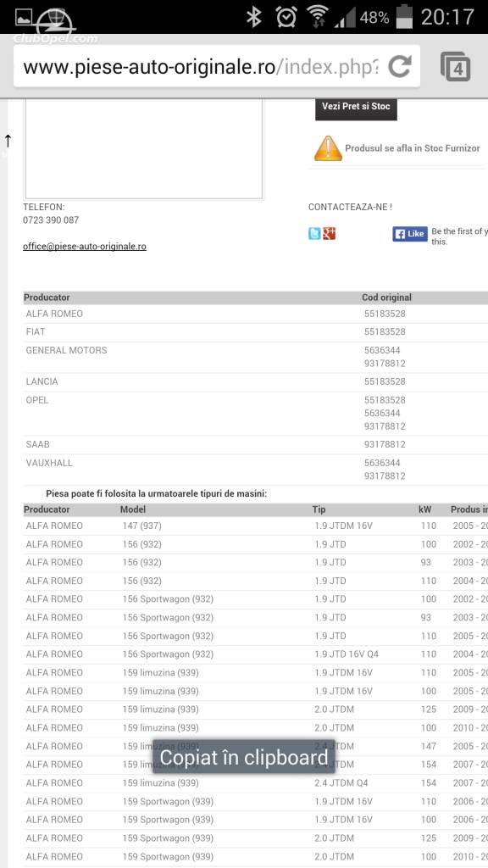This screenshot has width=488, height=868.
Task: Tap the LANCIA manufacturer cell
Action: (42, 382)
